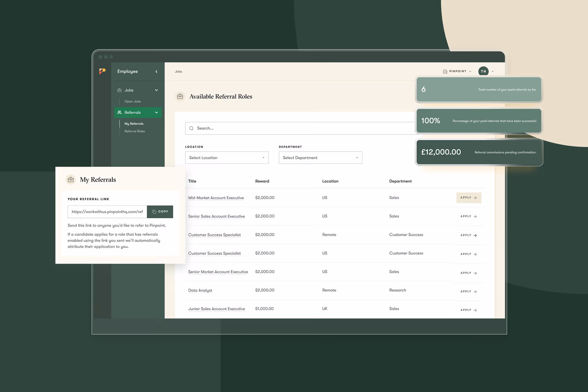Apply to Senior Market Account Executive role
Screen dimensions: 588x392
coord(469,273)
